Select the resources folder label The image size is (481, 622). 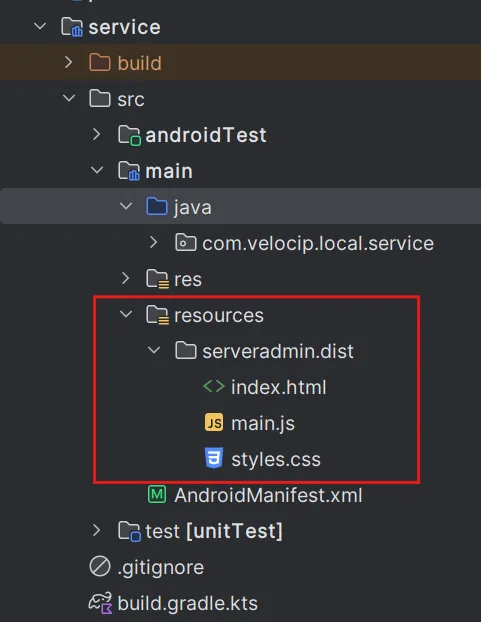(x=219, y=315)
